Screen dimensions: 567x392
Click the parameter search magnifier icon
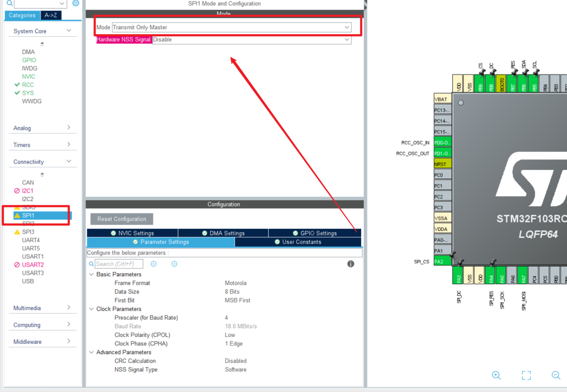coord(91,264)
